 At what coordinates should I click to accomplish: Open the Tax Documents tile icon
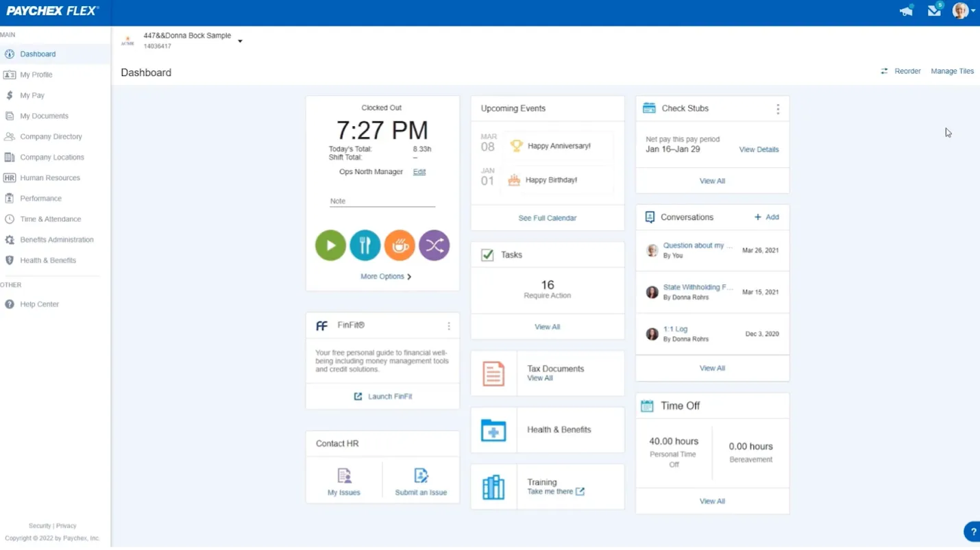pos(493,373)
